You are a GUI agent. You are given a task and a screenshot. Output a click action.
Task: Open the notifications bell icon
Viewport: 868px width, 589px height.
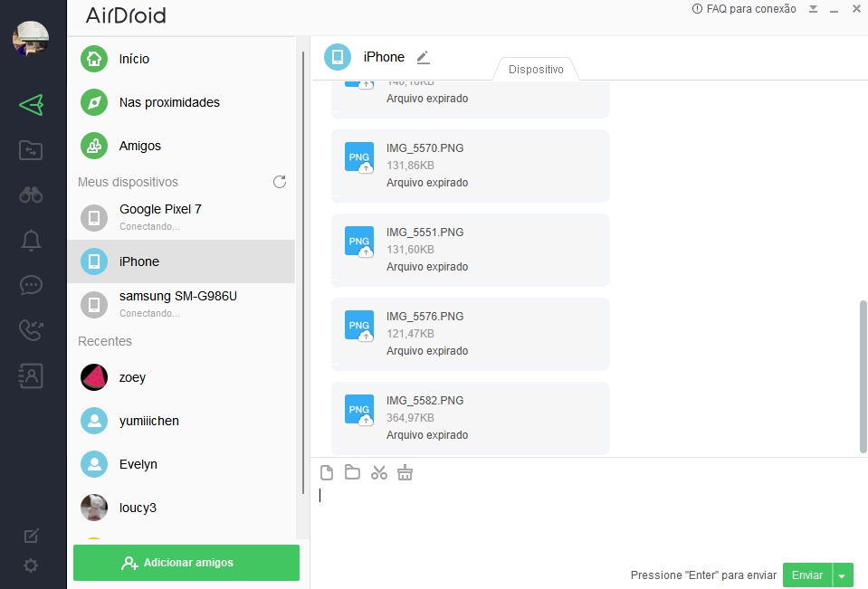click(x=32, y=240)
